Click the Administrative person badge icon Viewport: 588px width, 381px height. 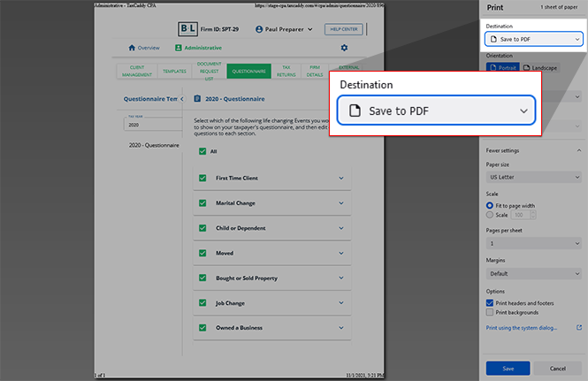pos(178,48)
